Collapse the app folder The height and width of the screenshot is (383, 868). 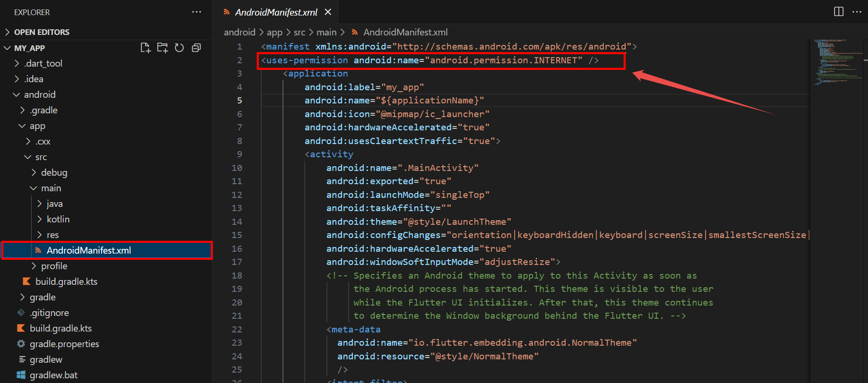pos(22,126)
